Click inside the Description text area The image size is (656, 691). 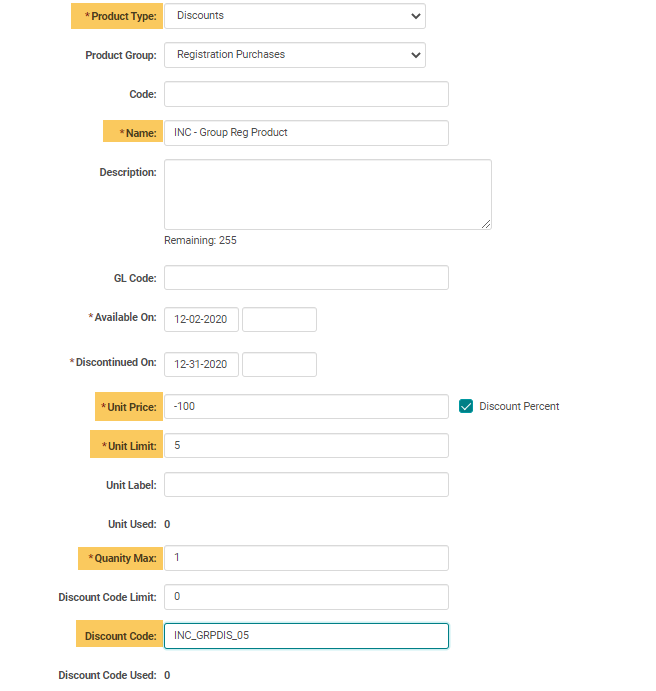(327, 194)
